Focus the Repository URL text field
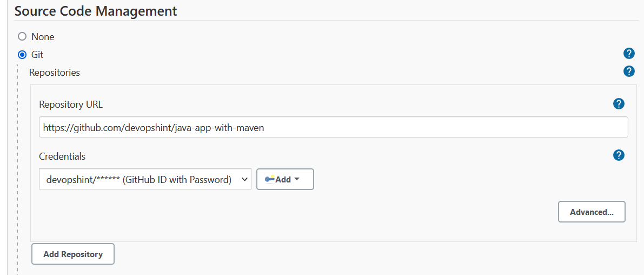 point(333,128)
